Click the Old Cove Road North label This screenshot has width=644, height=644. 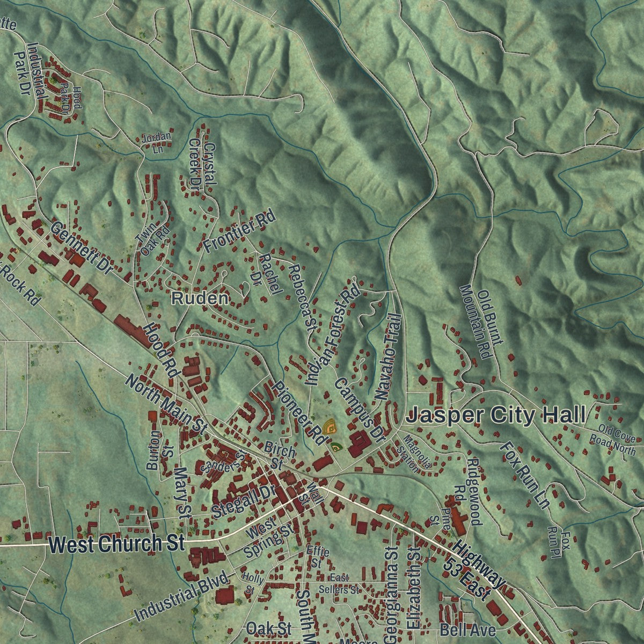point(613,440)
